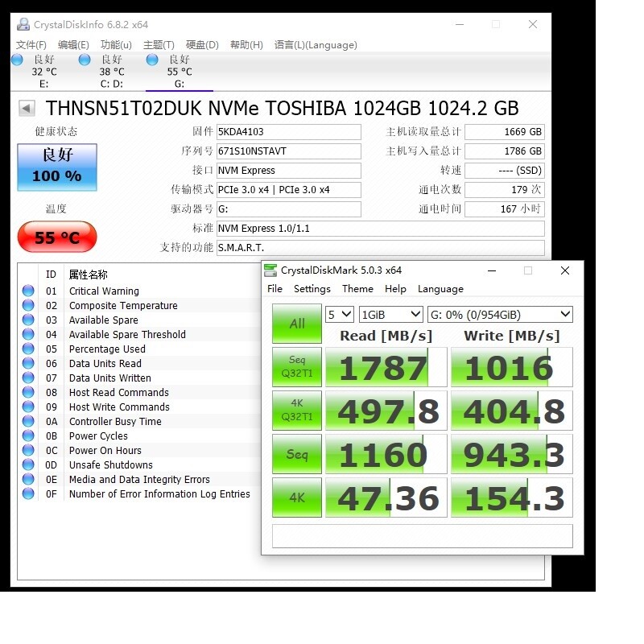Click status dot for Controller Busy Time

coord(28,421)
